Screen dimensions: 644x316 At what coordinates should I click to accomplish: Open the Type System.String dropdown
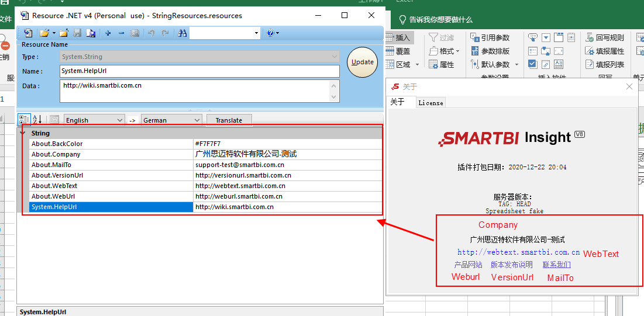pyautogui.click(x=199, y=57)
